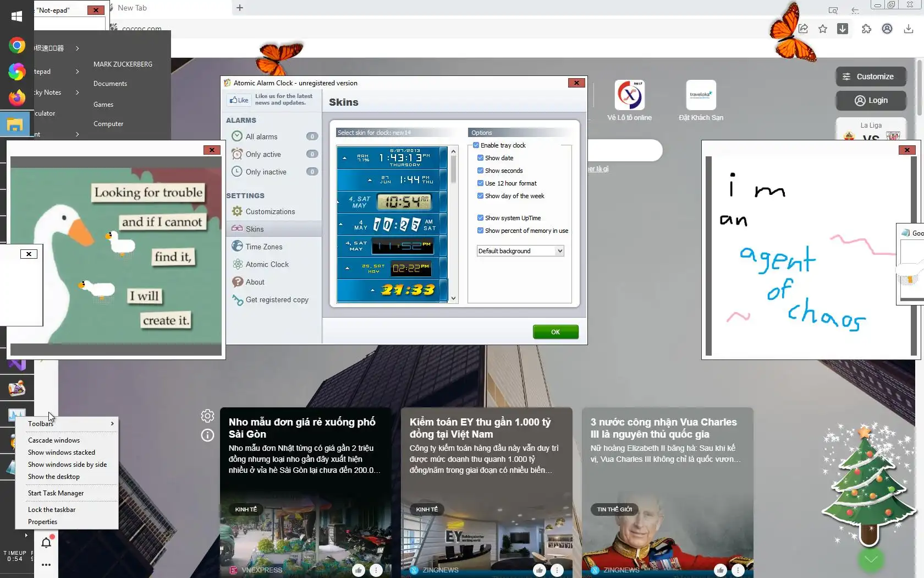Expand taskbar hidden icons arrow above TIMEUP
Screen dimensions: 924x578
pyautogui.click(x=26, y=535)
